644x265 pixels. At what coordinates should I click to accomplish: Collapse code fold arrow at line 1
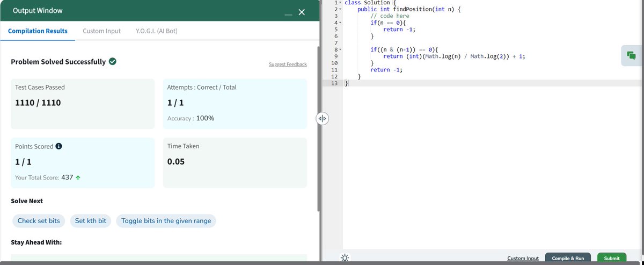340,3
